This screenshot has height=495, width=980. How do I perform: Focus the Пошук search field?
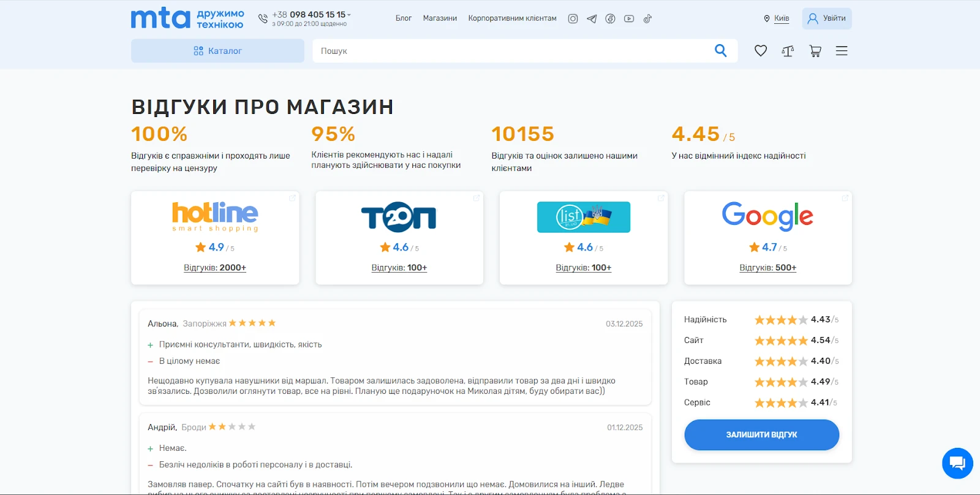(x=508, y=51)
